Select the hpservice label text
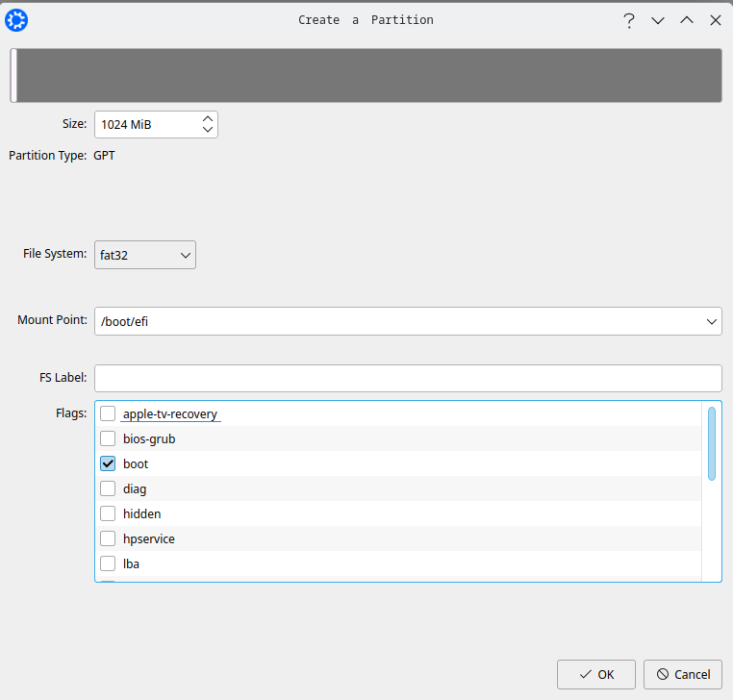 tap(149, 538)
